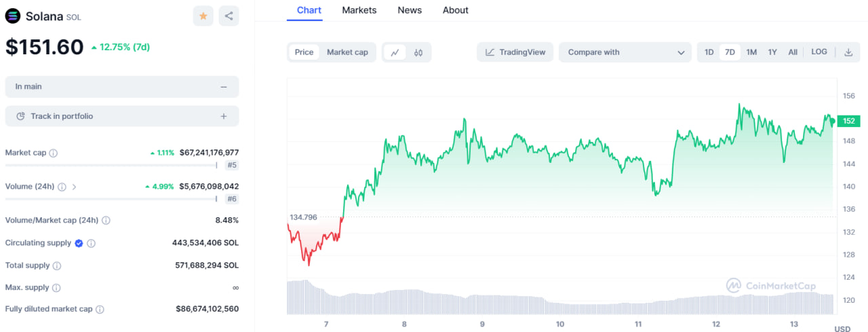Click Circulating supply info icon

click(x=92, y=243)
